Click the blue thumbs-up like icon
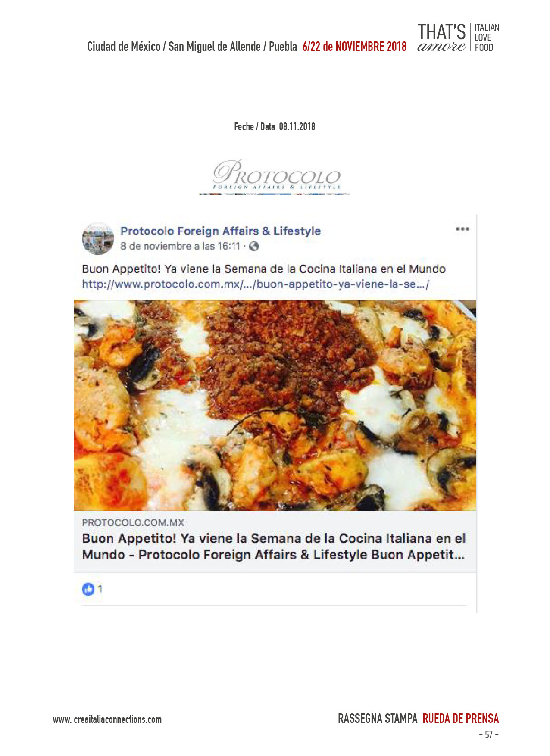Viewport: 550px width, 756px height. click(x=88, y=589)
